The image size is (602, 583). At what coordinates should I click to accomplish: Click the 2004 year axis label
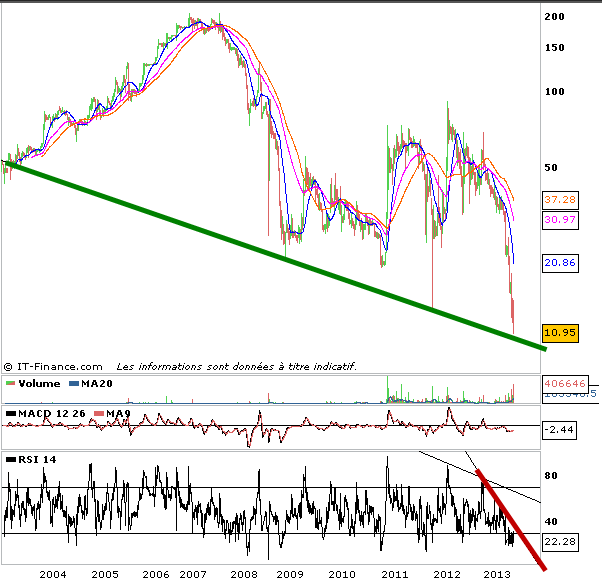pos(52,574)
